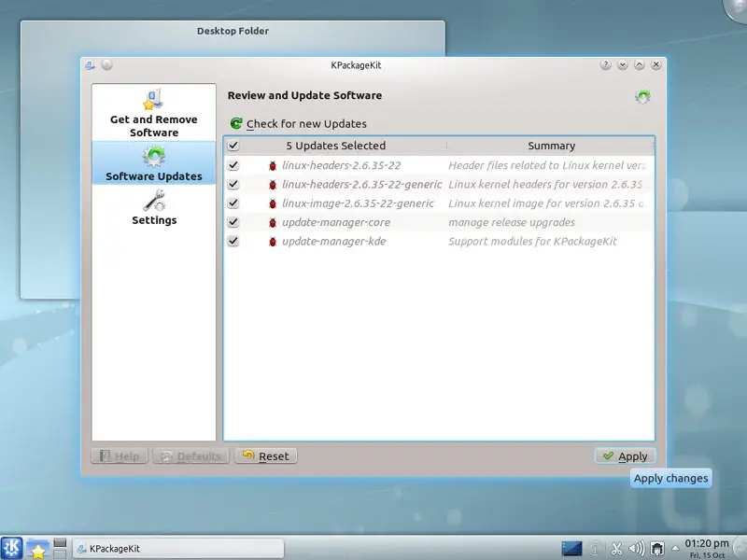Uncheck linux-image-2.6.35-22-generic update

point(233,203)
